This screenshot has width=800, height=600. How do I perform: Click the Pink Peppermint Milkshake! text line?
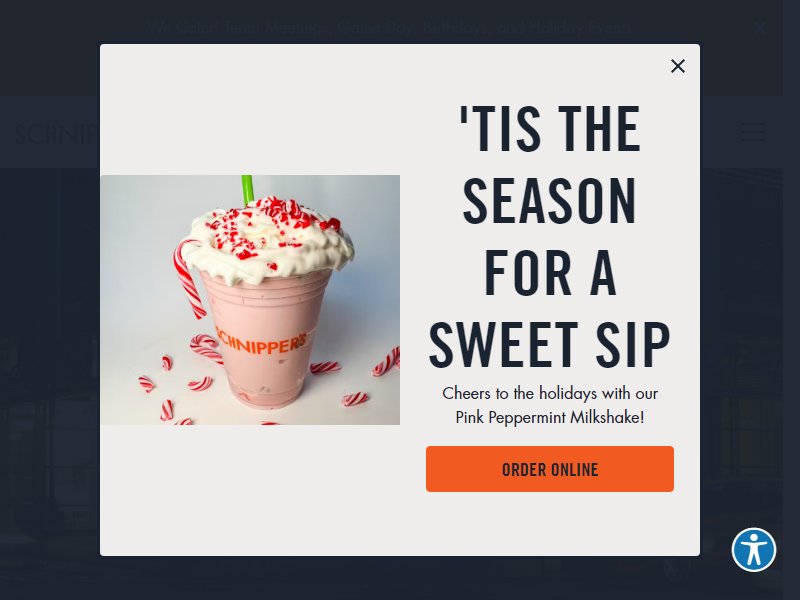(549, 417)
